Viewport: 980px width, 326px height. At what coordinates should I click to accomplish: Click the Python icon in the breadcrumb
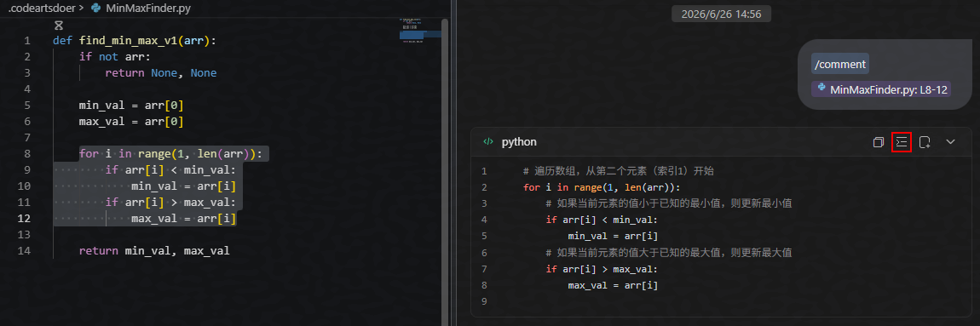coord(95,9)
